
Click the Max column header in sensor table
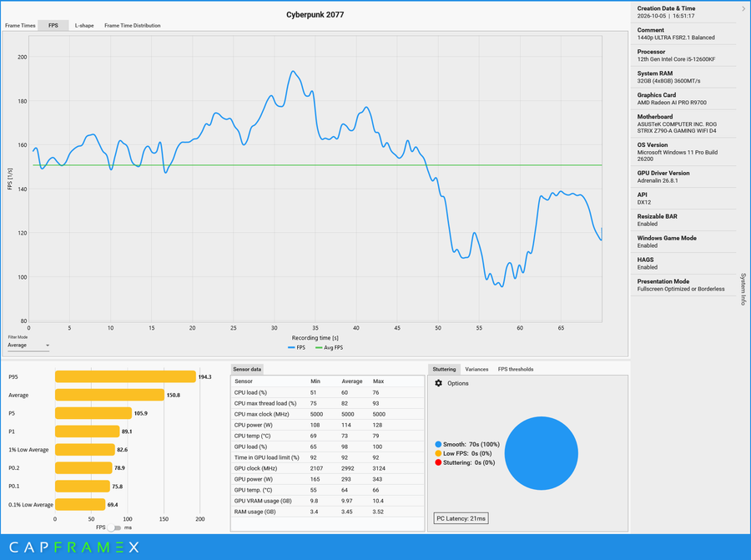pyautogui.click(x=378, y=381)
